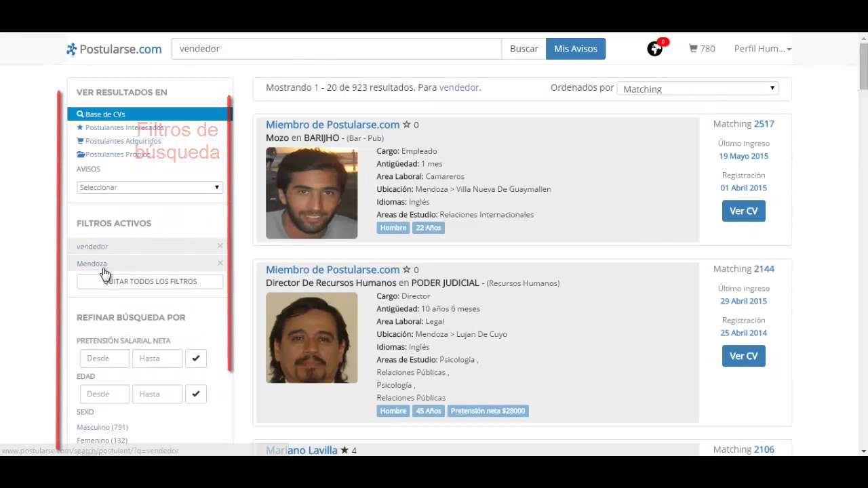Click the star icon next to Mozo candidate
868x488 pixels.
pos(406,125)
